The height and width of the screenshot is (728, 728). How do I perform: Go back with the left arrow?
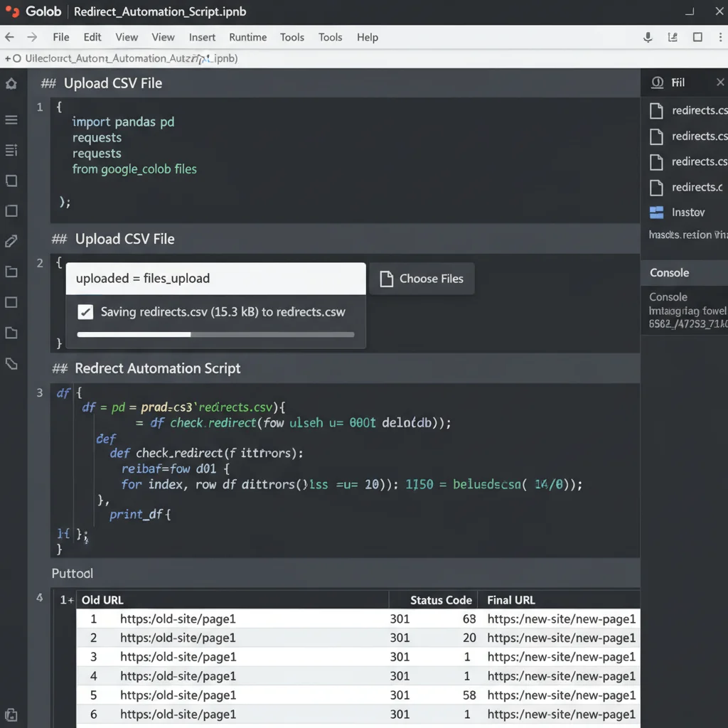pos(9,37)
